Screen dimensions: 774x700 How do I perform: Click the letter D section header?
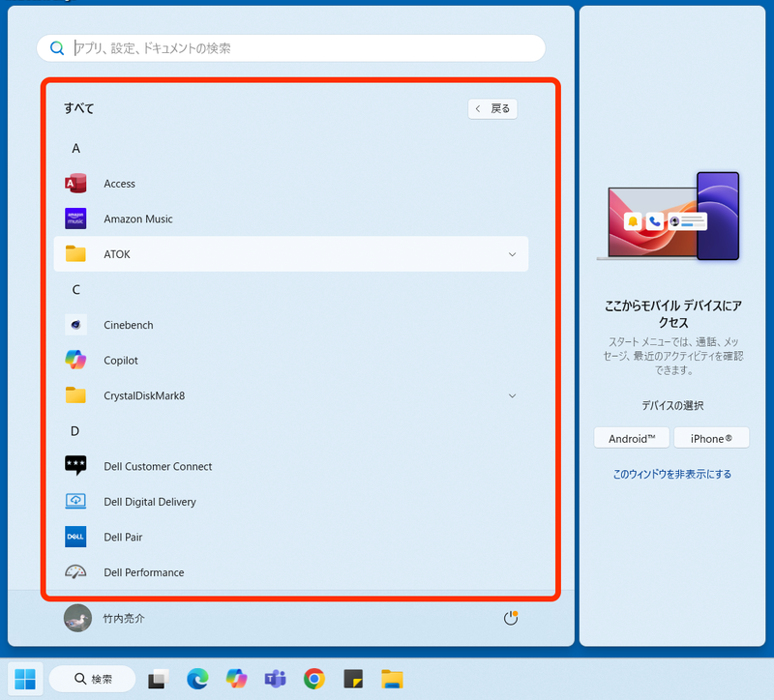75,431
